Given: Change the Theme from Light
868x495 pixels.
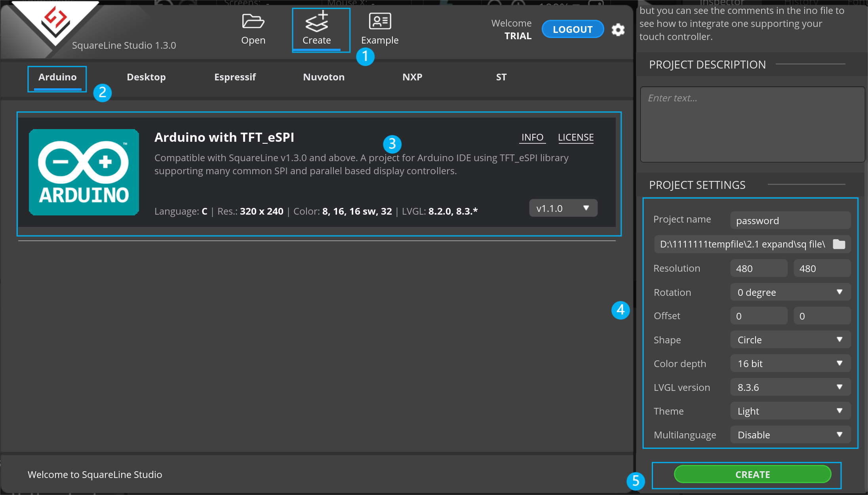Looking at the screenshot, I should pyautogui.click(x=790, y=411).
